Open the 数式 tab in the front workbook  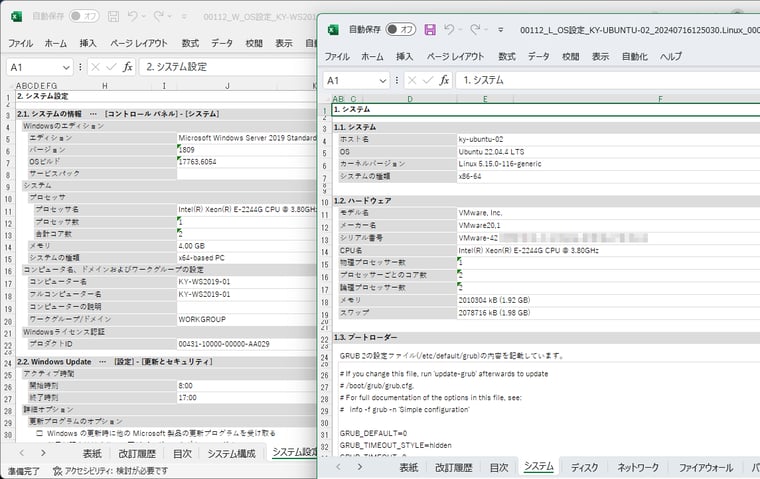pos(507,57)
